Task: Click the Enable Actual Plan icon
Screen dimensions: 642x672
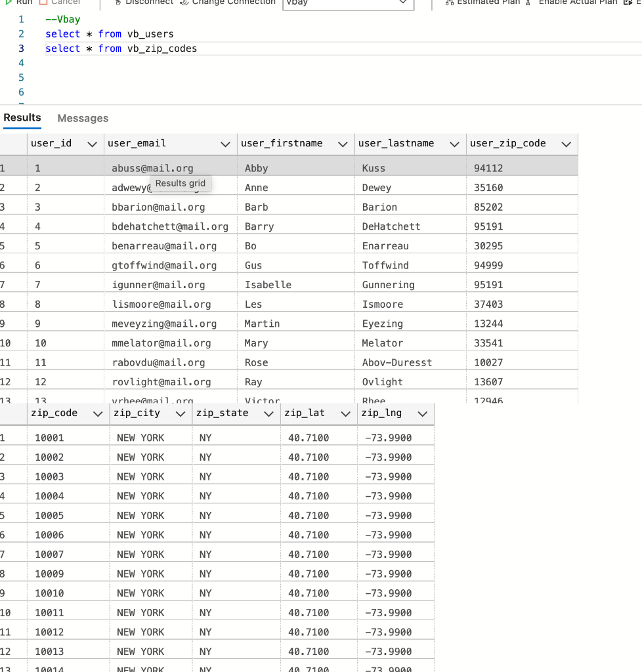Action: coord(526,3)
